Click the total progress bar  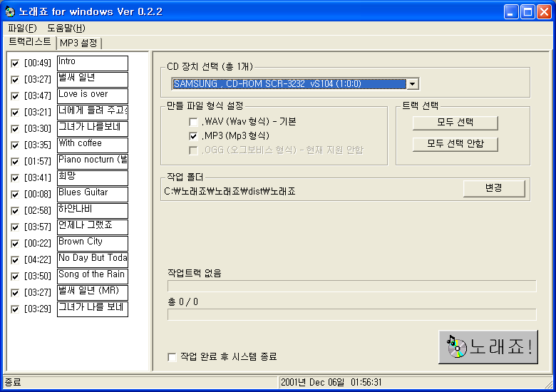pos(351,314)
